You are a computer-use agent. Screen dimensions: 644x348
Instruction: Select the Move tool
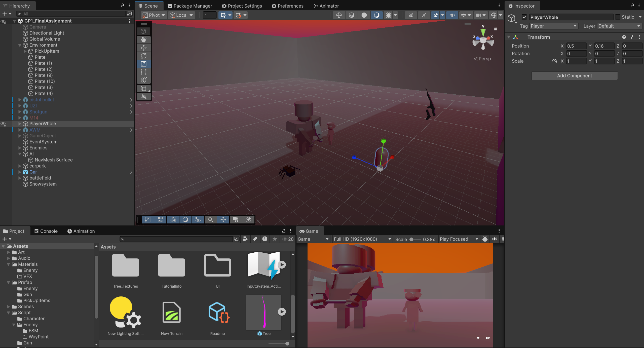point(144,48)
